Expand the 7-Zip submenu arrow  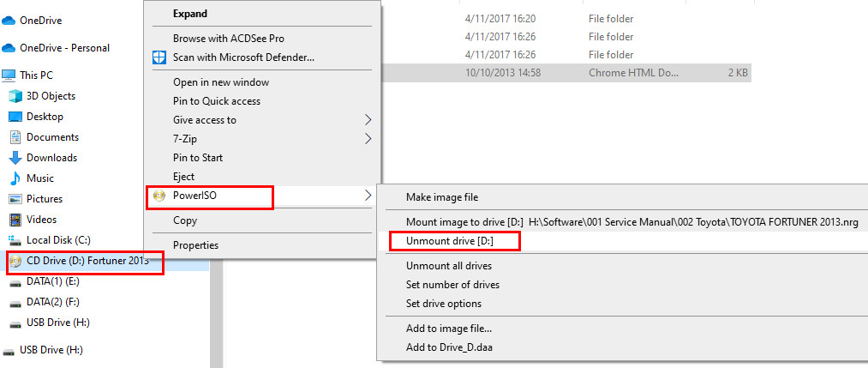pos(368,139)
